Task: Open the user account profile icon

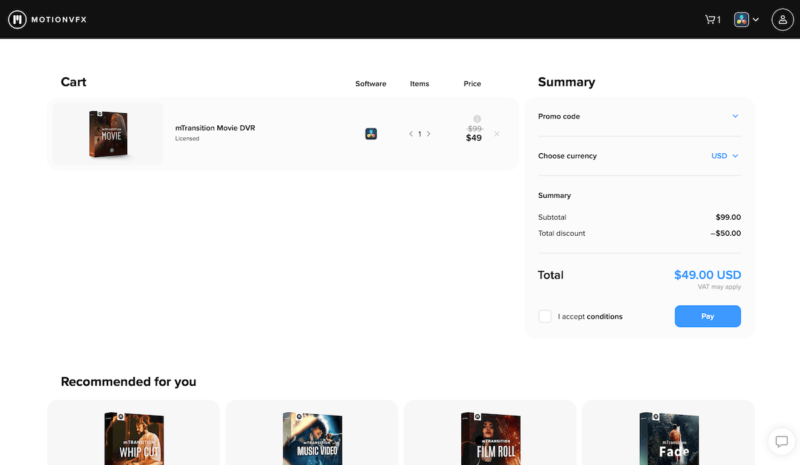Action: [782, 19]
